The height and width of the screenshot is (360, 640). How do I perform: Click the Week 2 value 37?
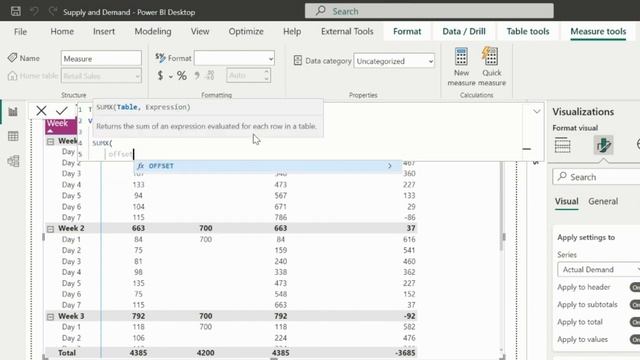(x=411, y=228)
